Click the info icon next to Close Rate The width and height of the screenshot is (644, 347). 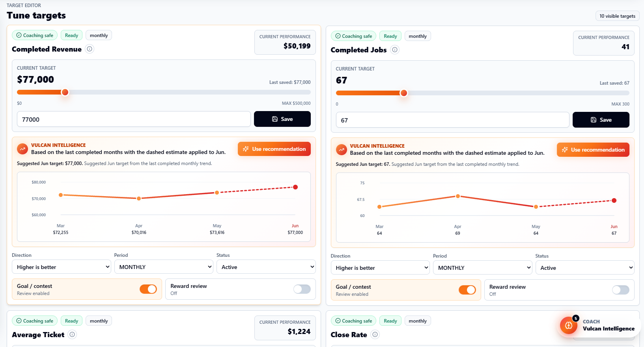[x=375, y=334]
